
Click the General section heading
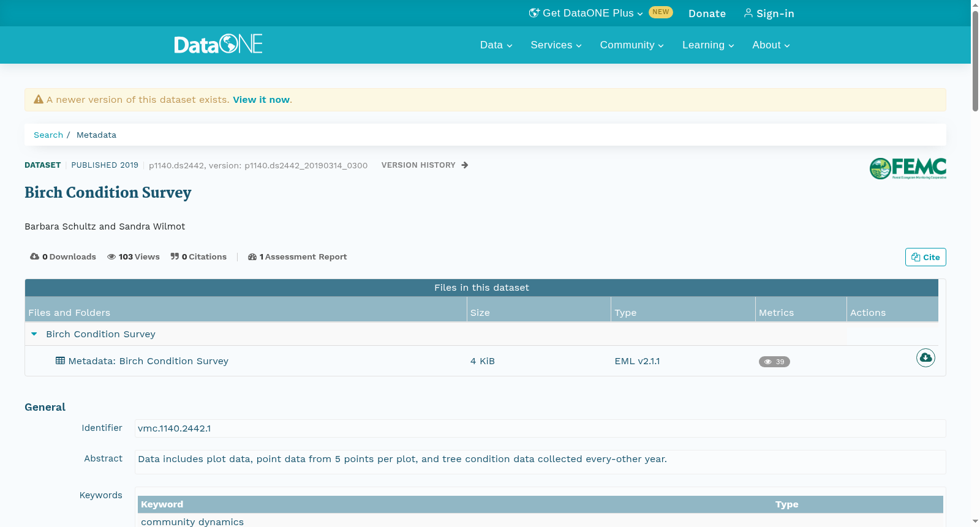(x=45, y=407)
